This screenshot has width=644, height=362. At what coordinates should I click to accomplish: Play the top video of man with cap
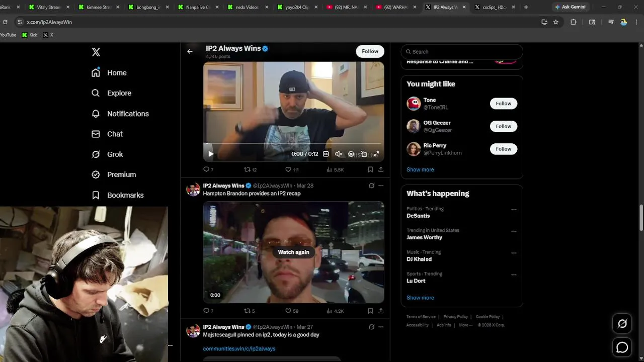[211, 154]
